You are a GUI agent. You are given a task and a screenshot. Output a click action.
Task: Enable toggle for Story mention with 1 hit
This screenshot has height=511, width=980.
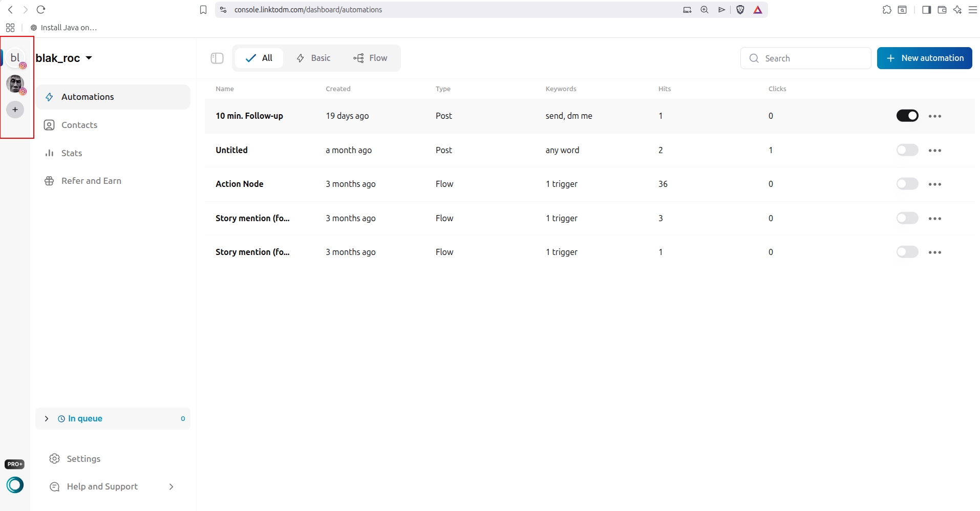coord(907,252)
